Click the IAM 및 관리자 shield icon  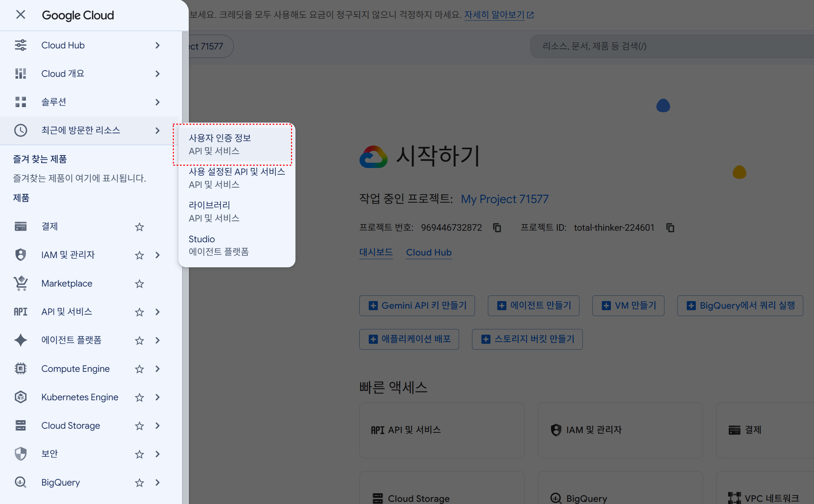click(x=21, y=255)
